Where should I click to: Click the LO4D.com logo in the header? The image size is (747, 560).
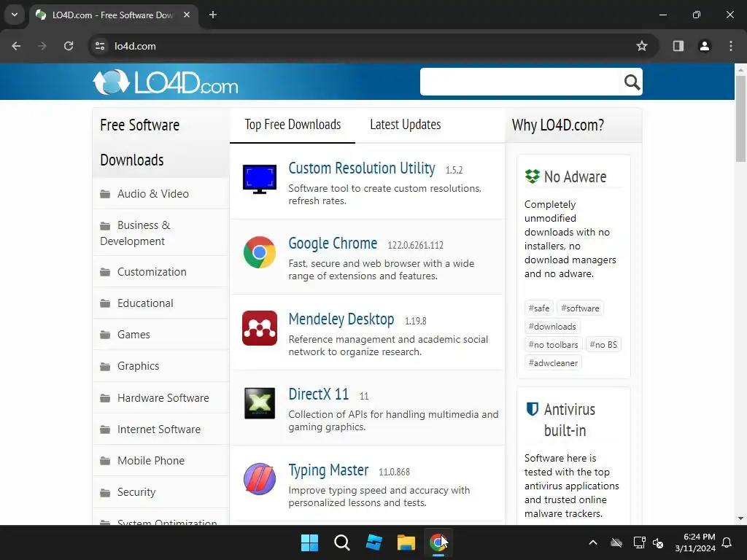(166, 82)
